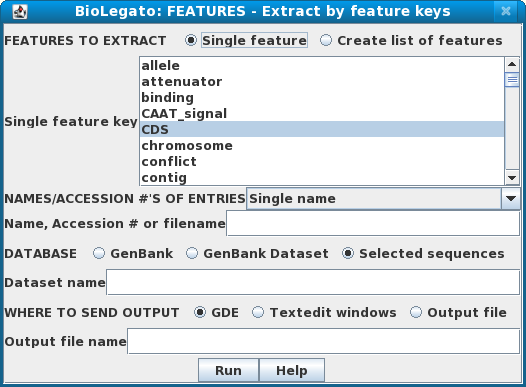The width and height of the screenshot is (526, 387).
Task: Choose Create list of features option
Action: point(326,41)
